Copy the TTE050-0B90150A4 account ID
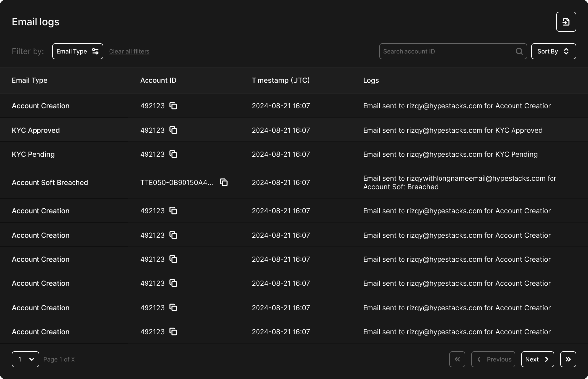 [224, 183]
